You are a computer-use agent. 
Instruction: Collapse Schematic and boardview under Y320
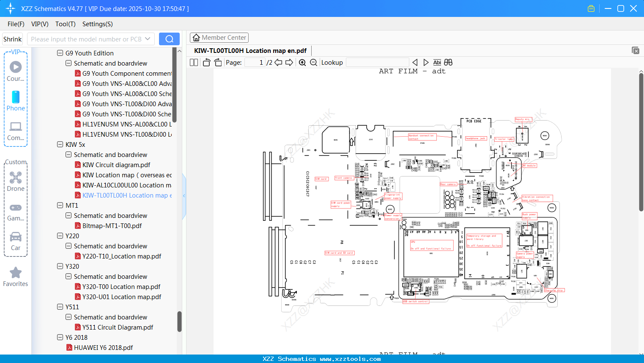tap(69, 277)
